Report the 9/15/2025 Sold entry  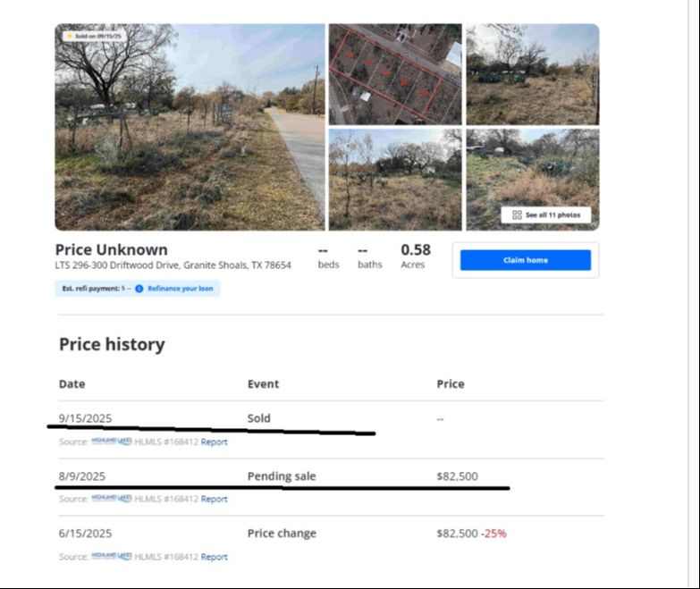[214, 442]
